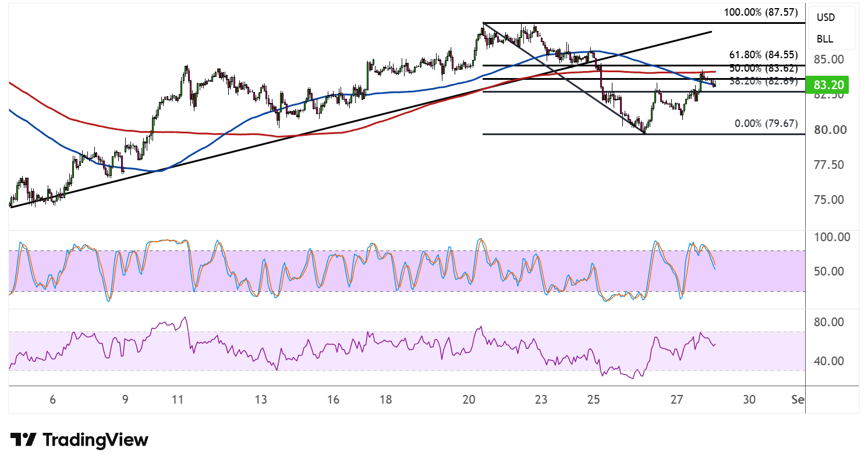Click 75.00 on the price axis
868x466 pixels.
coord(829,200)
